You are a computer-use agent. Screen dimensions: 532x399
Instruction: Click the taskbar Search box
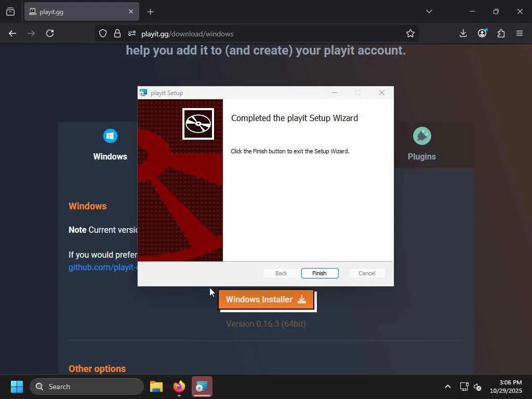(x=87, y=387)
